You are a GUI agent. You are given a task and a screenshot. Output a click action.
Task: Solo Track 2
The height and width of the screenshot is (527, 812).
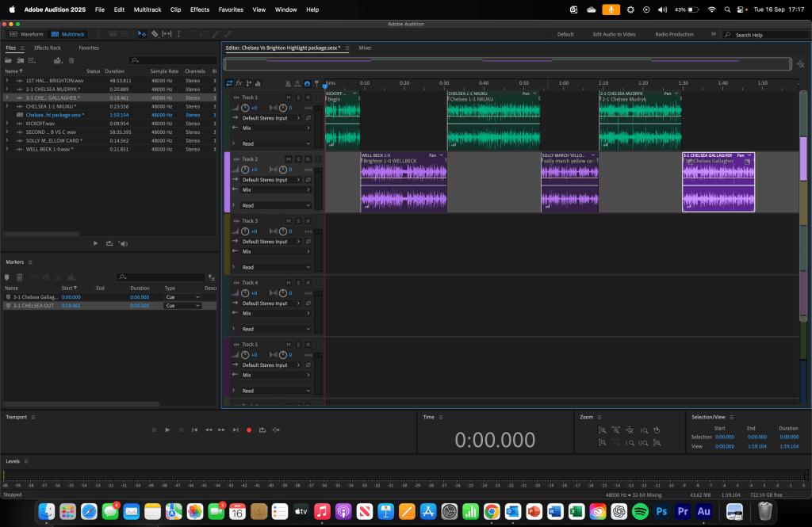coord(298,159)
